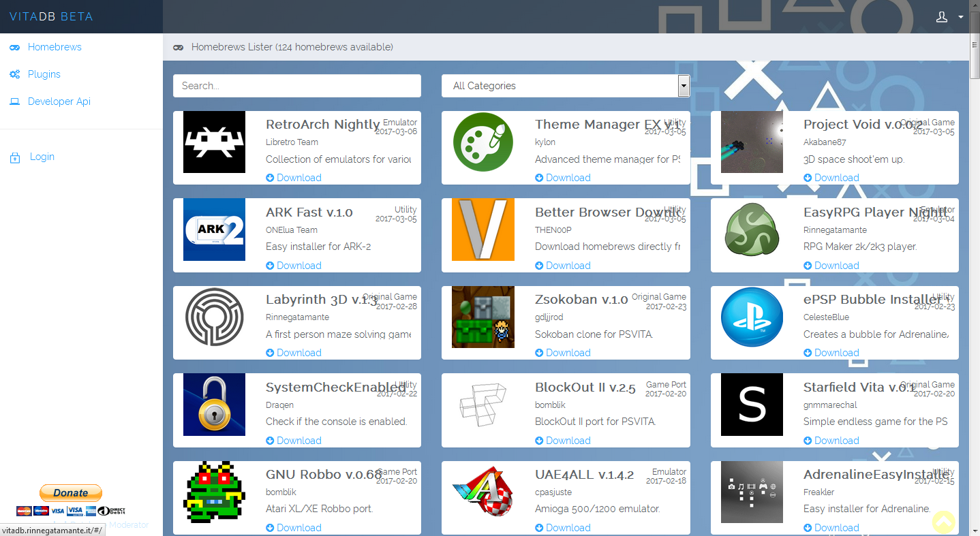Open Homebrews in the sidebar

click(54, 47)
